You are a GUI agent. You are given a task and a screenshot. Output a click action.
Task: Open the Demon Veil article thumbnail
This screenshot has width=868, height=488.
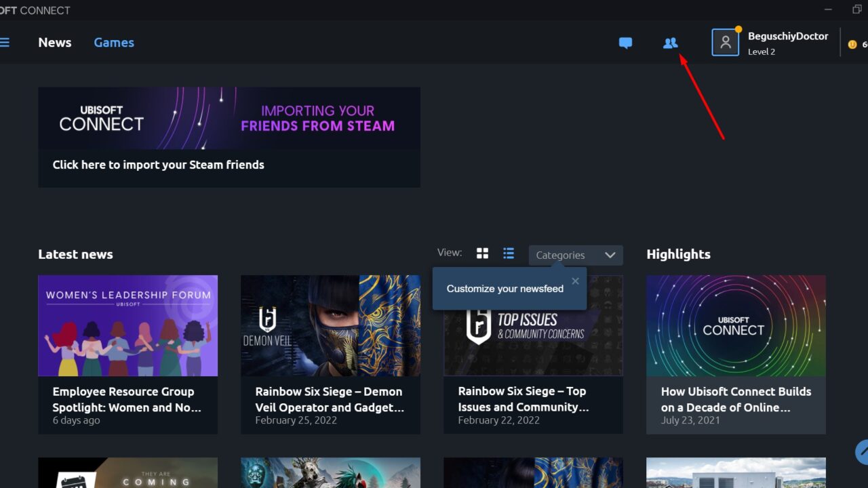(330, 325)
